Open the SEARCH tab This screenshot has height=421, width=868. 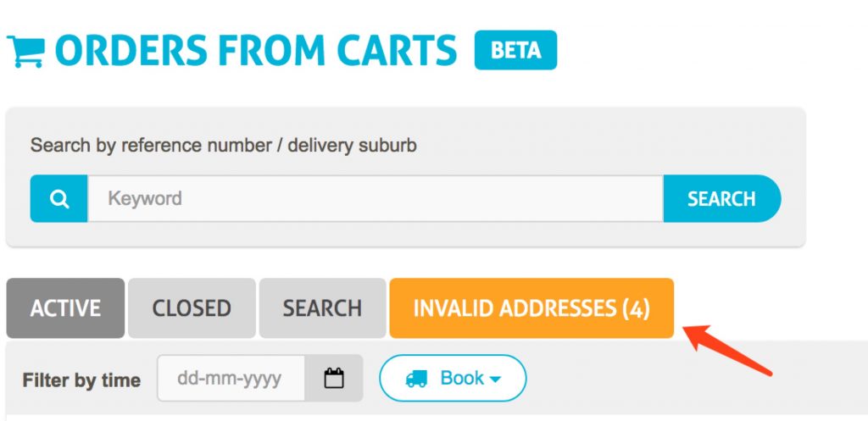[322, 308]
